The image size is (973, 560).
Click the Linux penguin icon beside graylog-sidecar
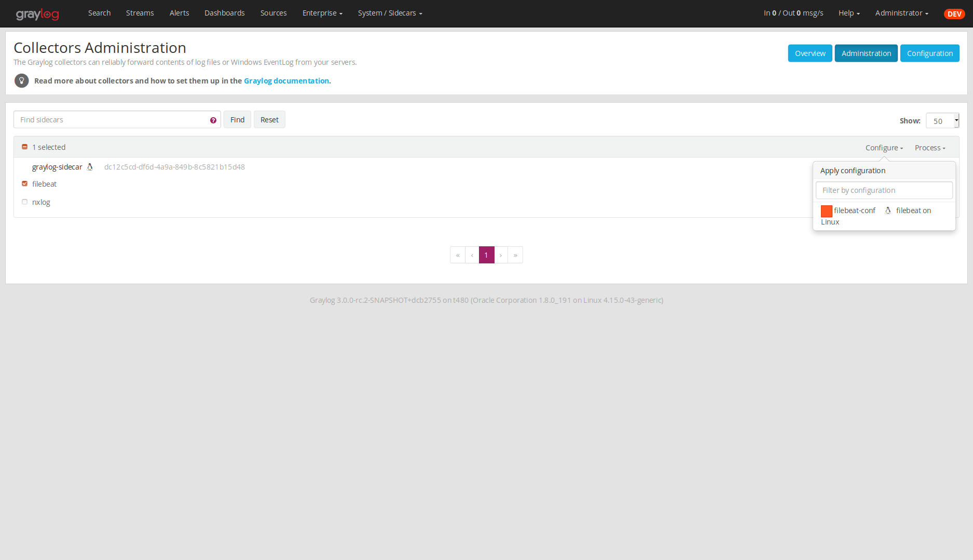[90, 167]
